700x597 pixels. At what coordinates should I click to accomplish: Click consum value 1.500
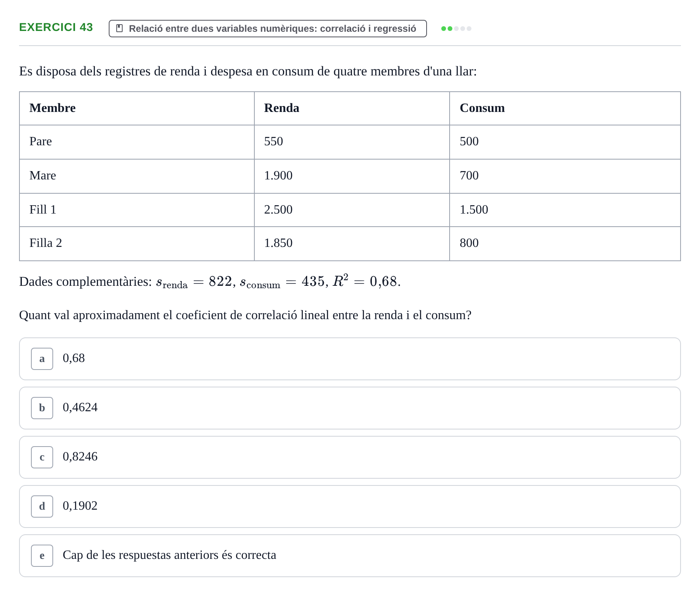(474, 210)
